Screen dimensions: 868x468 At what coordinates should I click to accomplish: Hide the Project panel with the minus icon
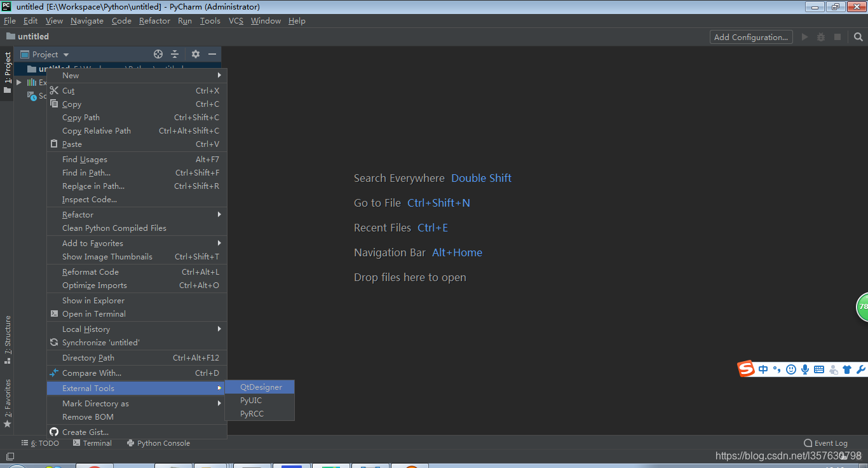[212, 54]
